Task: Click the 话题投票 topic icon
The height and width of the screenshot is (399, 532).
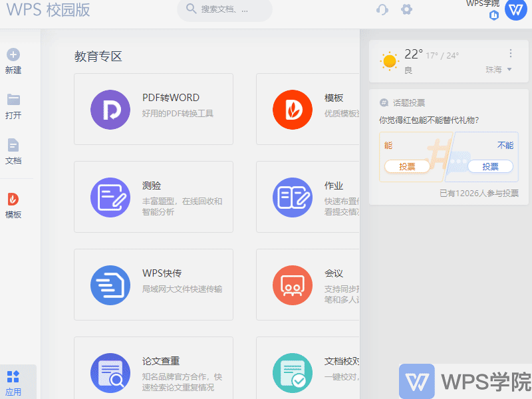Action: (384, 102)
